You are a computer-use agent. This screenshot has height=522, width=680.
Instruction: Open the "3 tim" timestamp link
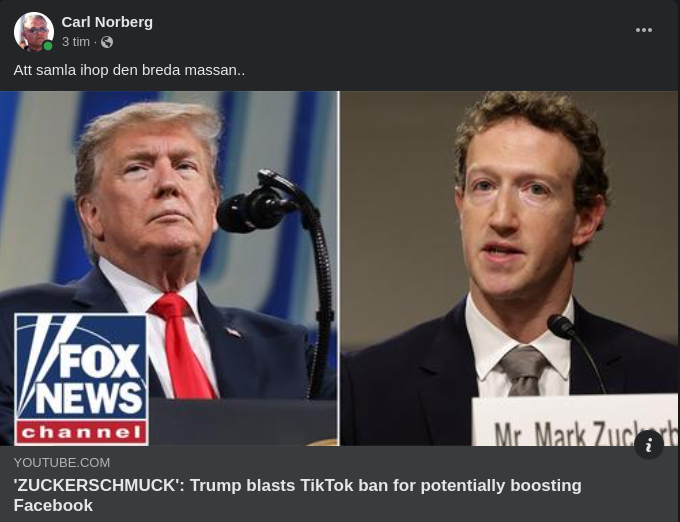pyautogui.click(x=76, y=42)
